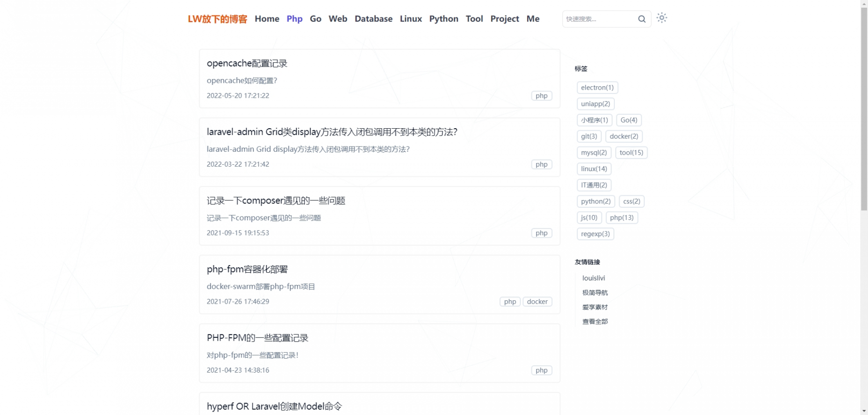Click docker tag on php-fpm容器化部署 post
The height and width of the screenshot is (415, 868).
(x=537, y=302)
